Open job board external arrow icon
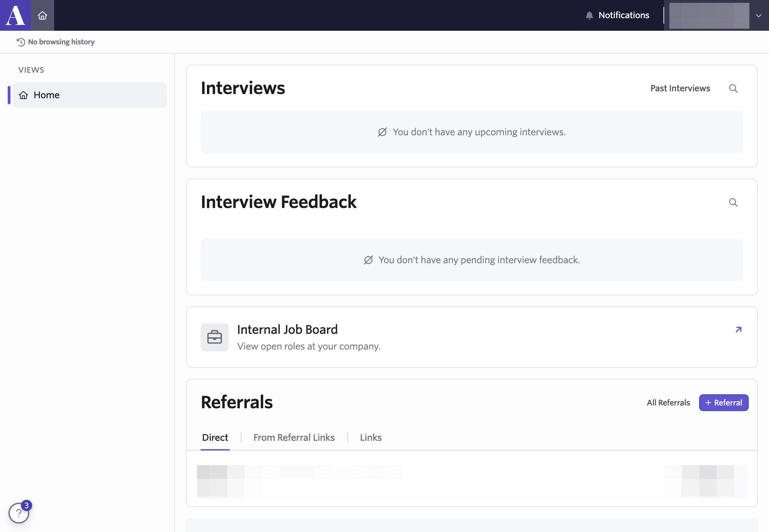 pos(738,330)
